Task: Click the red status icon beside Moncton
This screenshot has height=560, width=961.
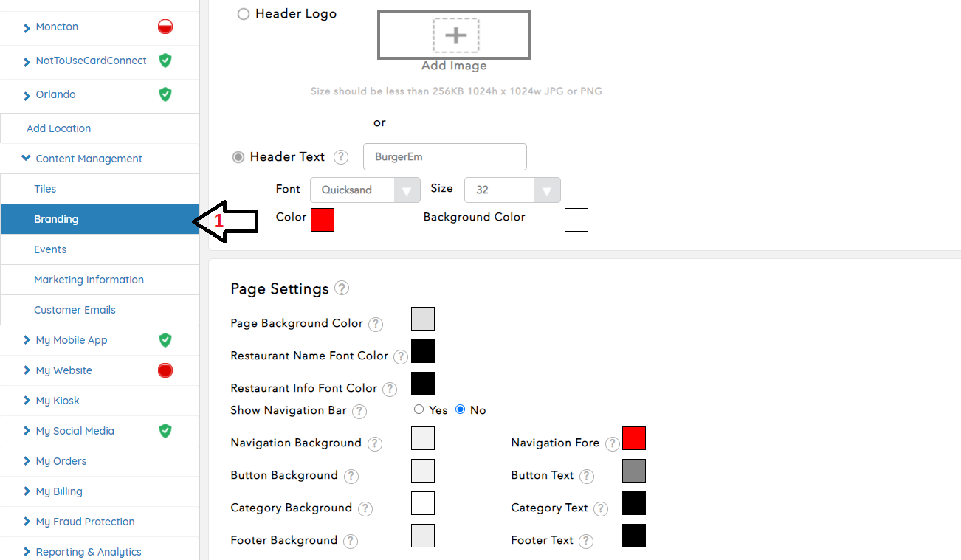Action: pos(165,27)
